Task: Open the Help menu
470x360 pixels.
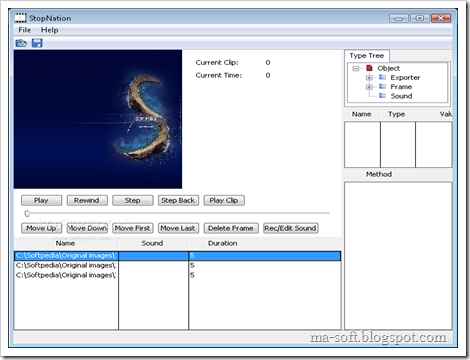Action: point(50,30)
